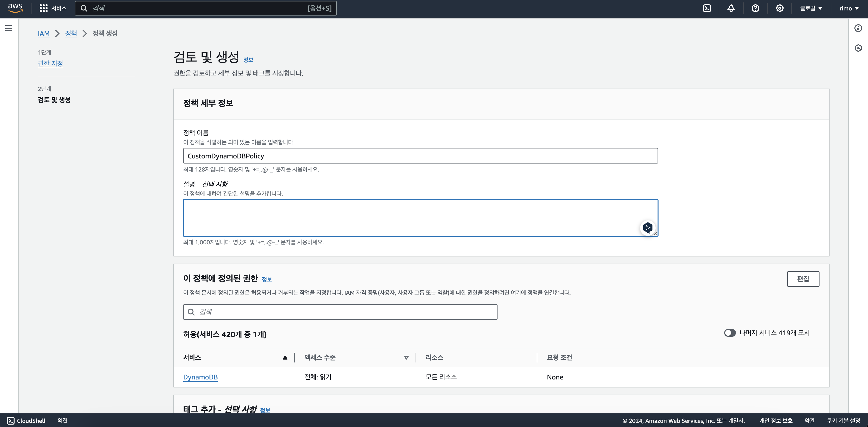Screen dimensions: 868x427
Task: Sort the 서비스 column ascending arrow
Action: (285, 358)
